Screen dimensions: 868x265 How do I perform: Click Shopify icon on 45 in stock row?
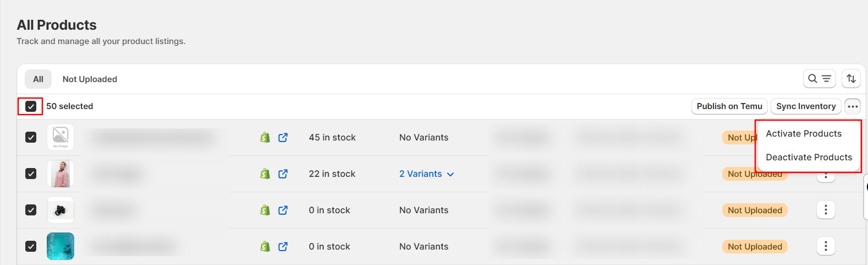(x=265, y=137)
